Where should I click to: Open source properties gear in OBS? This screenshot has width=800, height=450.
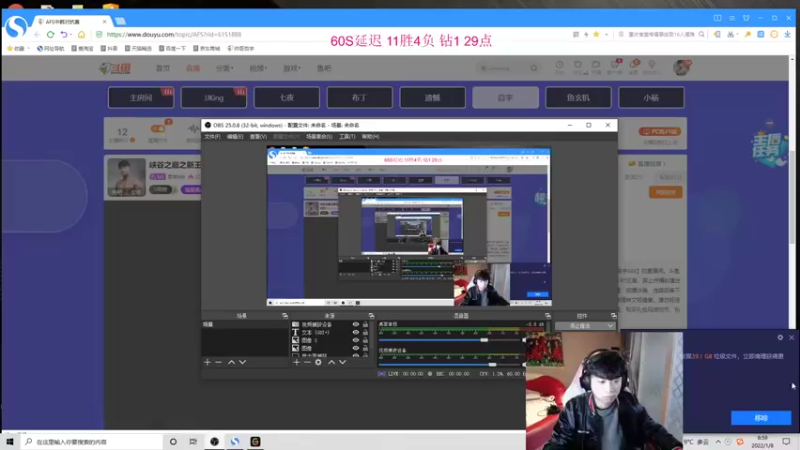[318, 362]
